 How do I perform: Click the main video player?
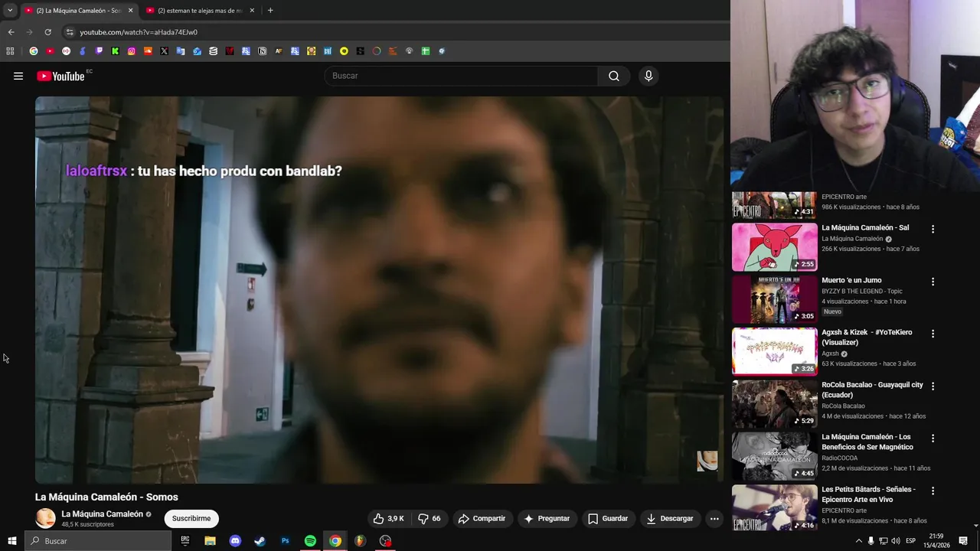pos(379,289)
